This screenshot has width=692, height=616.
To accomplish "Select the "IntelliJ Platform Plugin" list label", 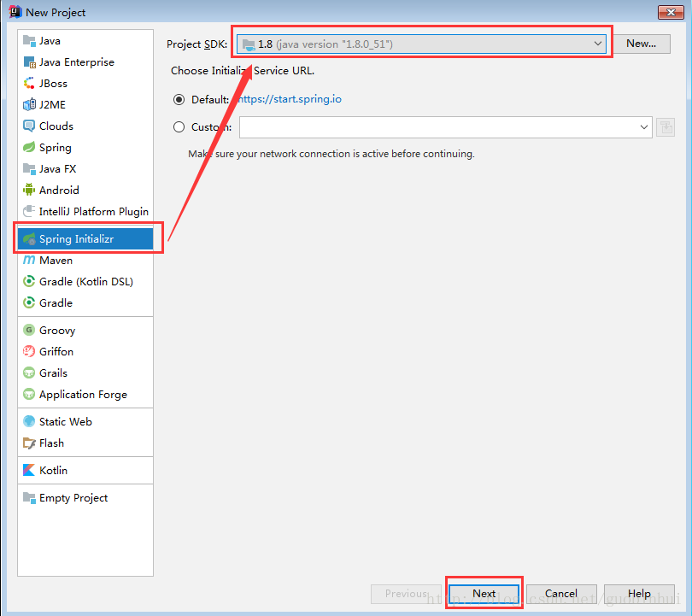I will point(94,212).
